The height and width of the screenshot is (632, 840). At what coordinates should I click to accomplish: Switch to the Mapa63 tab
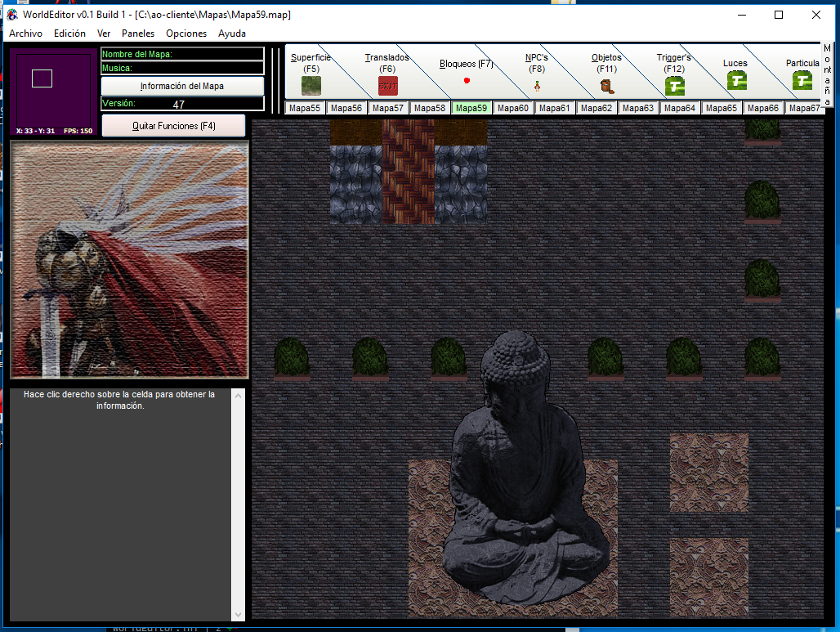click(x=638, y=108)
